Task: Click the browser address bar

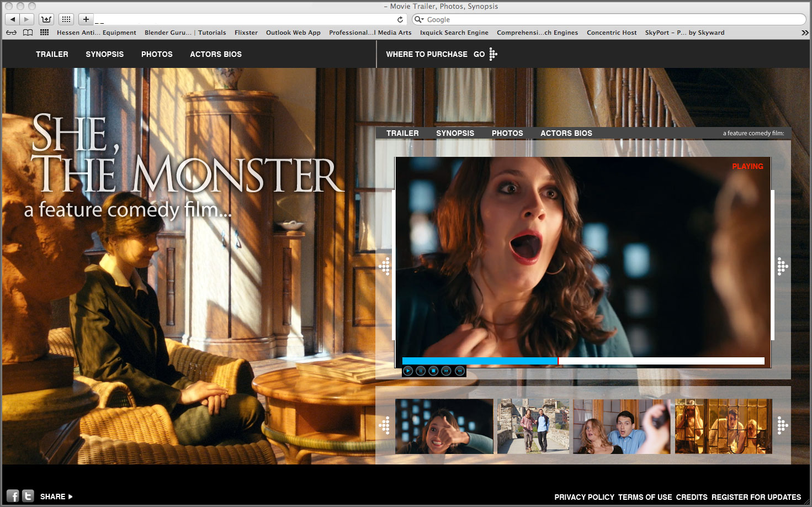Action: (x=251, y=19)
